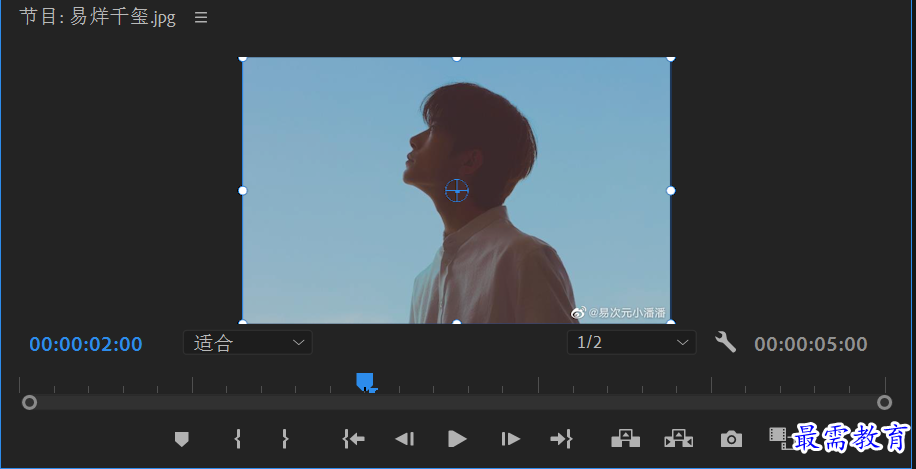Play the sequence
This screenshot has width=916, height=469.
coord(457,439)
